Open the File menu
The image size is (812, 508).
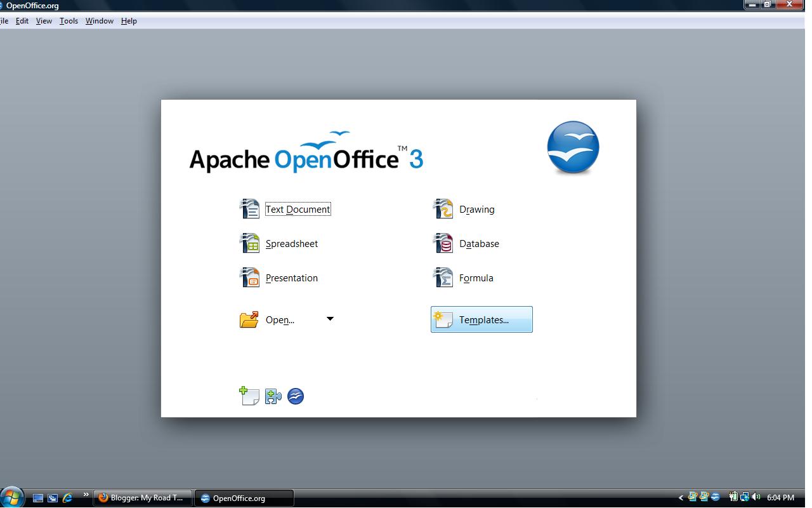pyautogui.click(x=4, y=21)
